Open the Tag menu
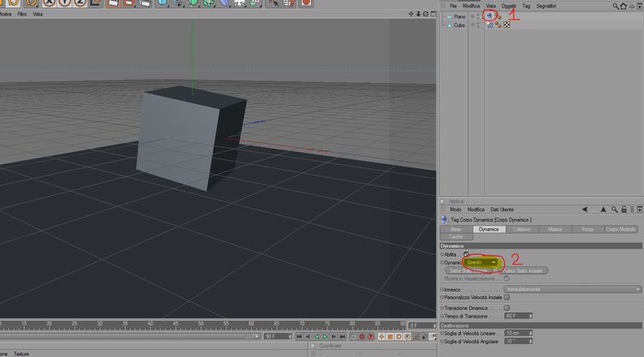 click(x=526, y=6)
